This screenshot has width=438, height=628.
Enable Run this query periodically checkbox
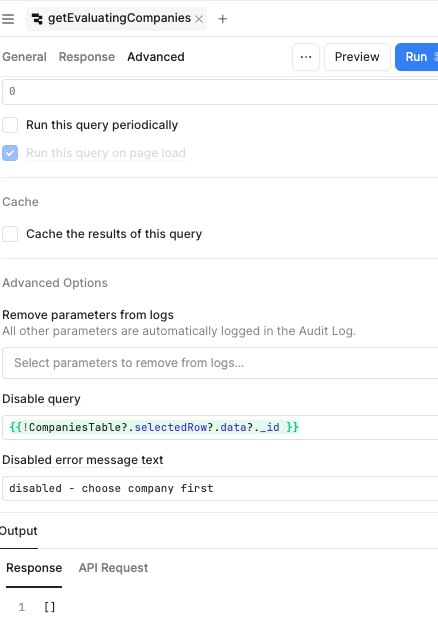[x=10, y=125]
